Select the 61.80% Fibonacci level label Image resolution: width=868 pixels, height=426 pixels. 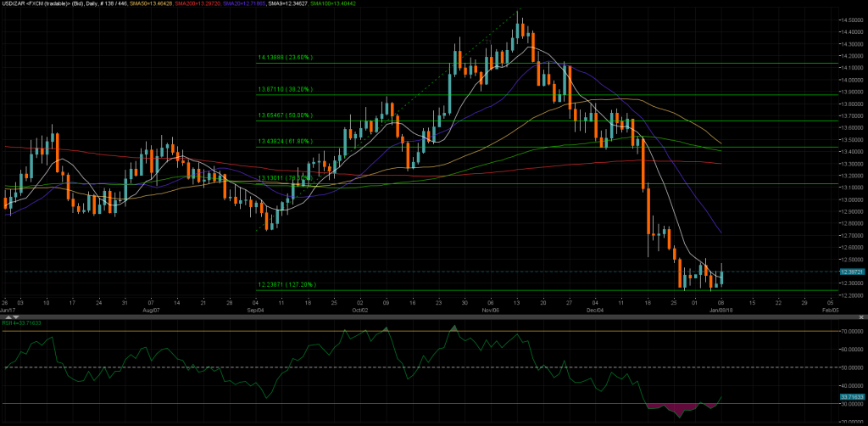point(286,142)
